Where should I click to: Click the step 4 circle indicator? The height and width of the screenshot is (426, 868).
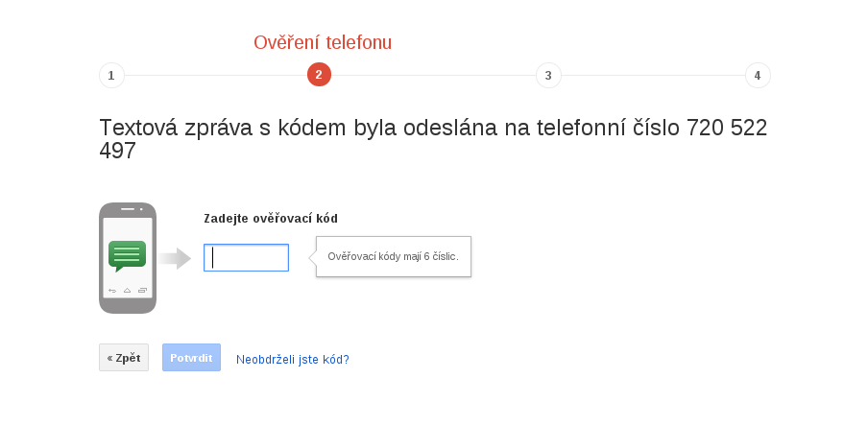pyautogui.click(x=758, y=75)
